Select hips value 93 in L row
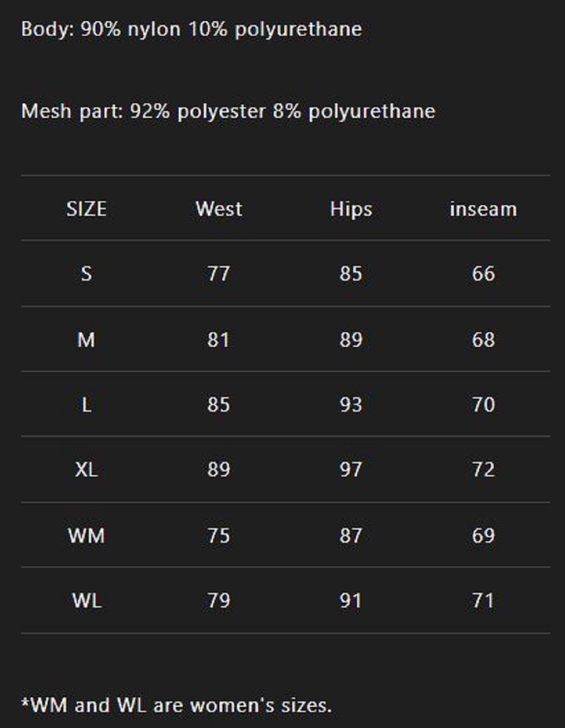Screen dimensions: 565x728 point(351,404)
